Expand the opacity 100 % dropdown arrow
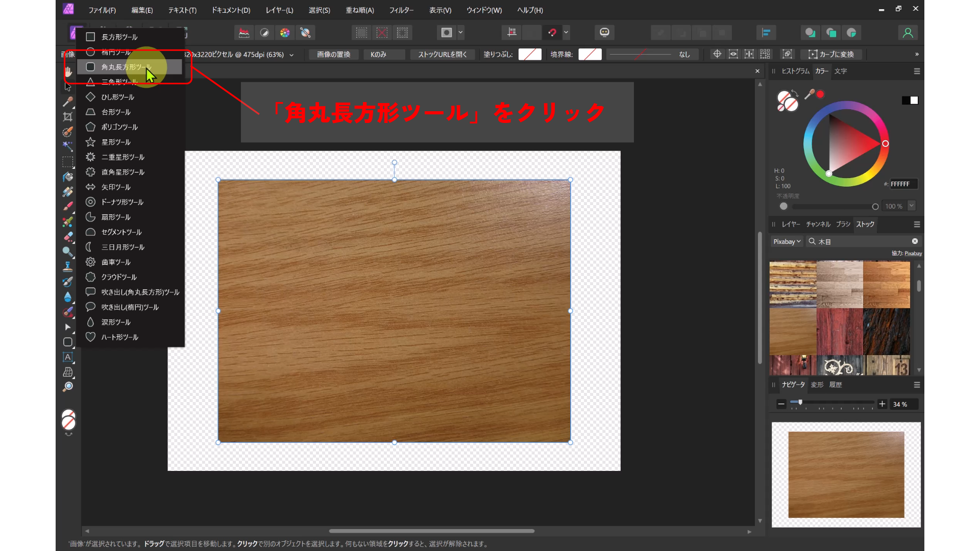The height and width of the screenshot is (551, 980). (x=912, y=206)
